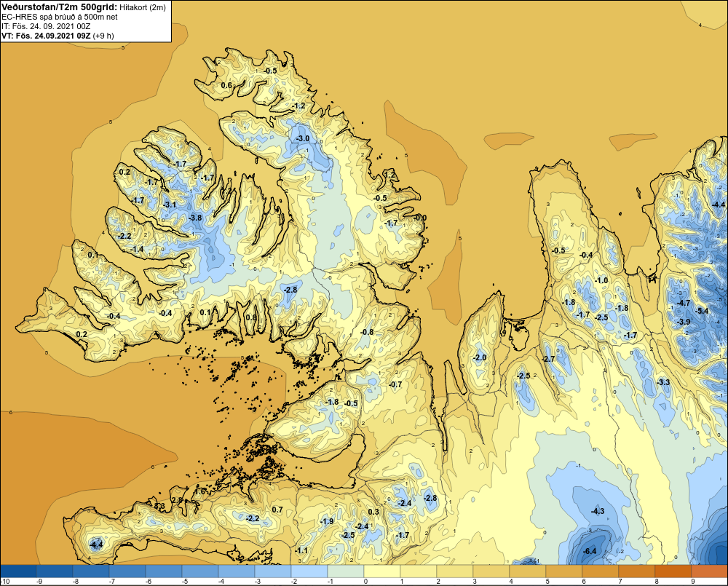The height and width of the screenshot is (586, 728).
Task: Click the 0.3 temperature label
Action: pyautogui.click(x=373, y=512)
